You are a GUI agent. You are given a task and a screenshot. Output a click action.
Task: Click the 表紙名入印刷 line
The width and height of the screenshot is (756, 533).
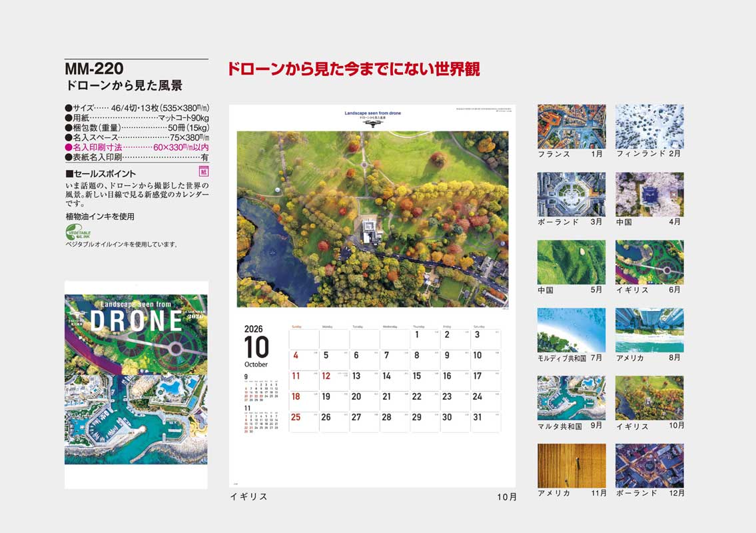click(x=137, y=157)
